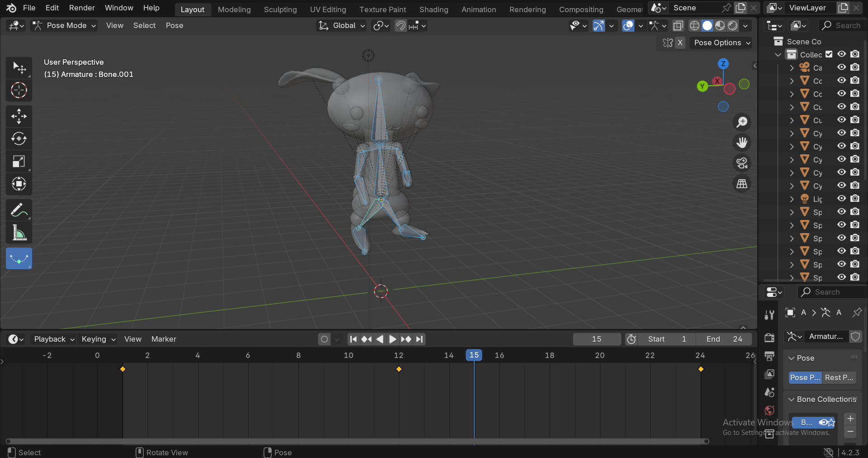The height and width of the screenshot is (458, 868).
Task: Open the Pose Mode dropdown
Action: [x=64, y=26]
